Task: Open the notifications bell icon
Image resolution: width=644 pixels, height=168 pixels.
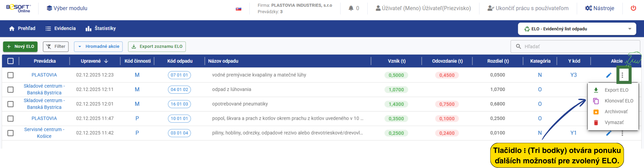Action: click(351, 8)
